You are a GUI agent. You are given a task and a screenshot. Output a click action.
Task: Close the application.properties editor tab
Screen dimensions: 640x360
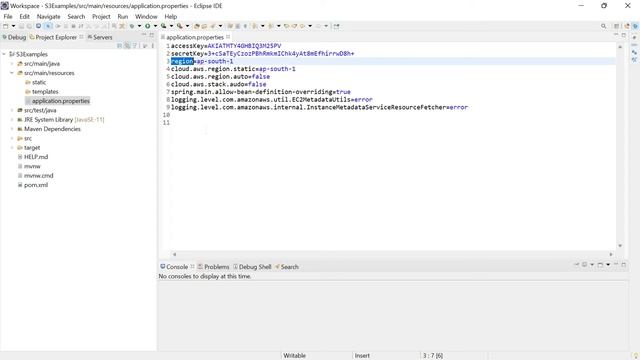[228, 37]
